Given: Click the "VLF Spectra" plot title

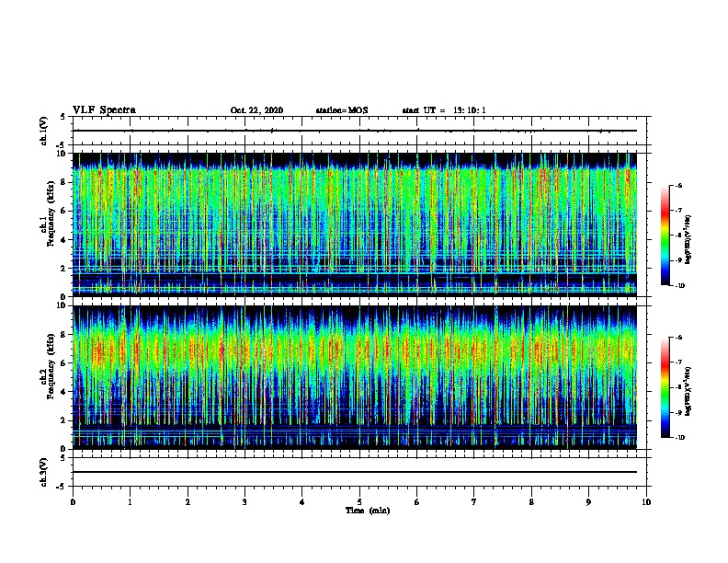Looking at the screenshot, I should tap(104, 110).
